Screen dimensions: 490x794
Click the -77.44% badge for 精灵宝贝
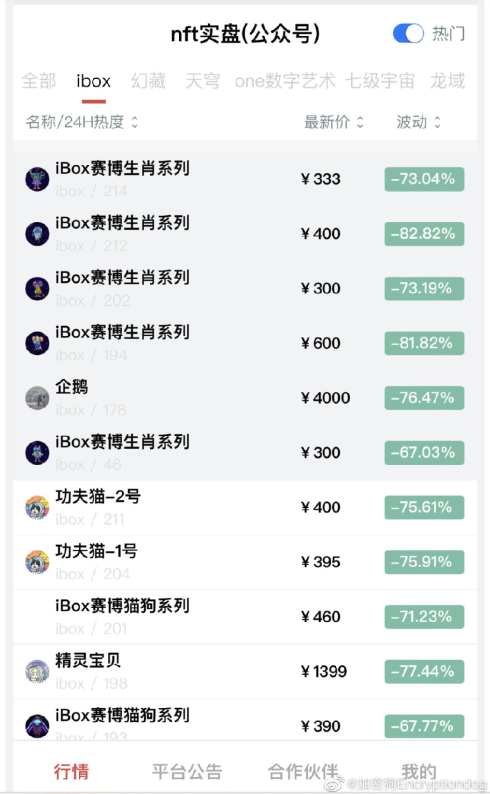pos(424,671)
